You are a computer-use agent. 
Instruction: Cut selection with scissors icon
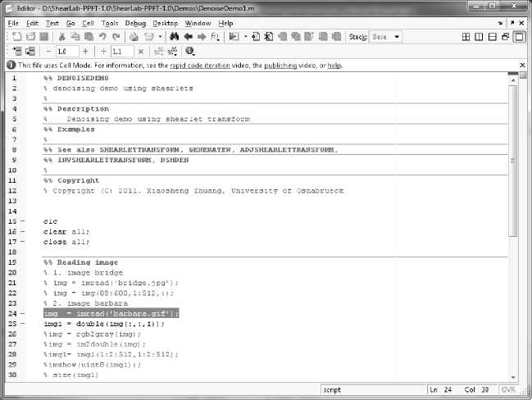point(61,36)
